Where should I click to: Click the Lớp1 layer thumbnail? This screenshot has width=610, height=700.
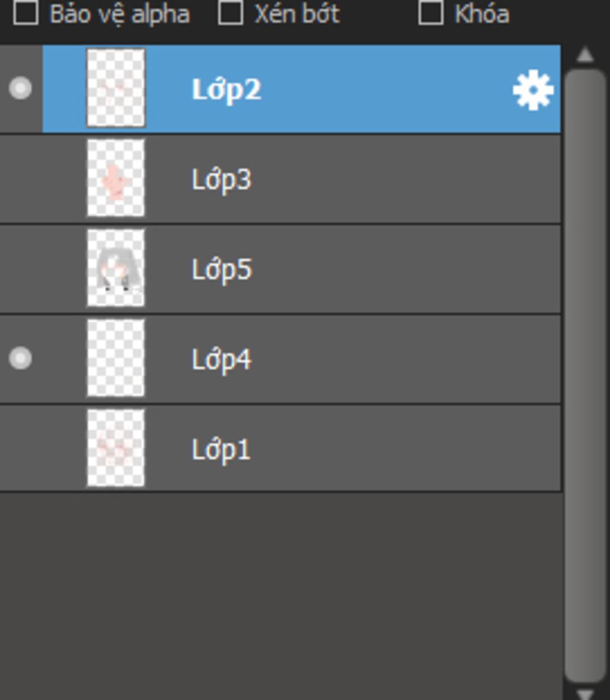click(x=116, y=448)
